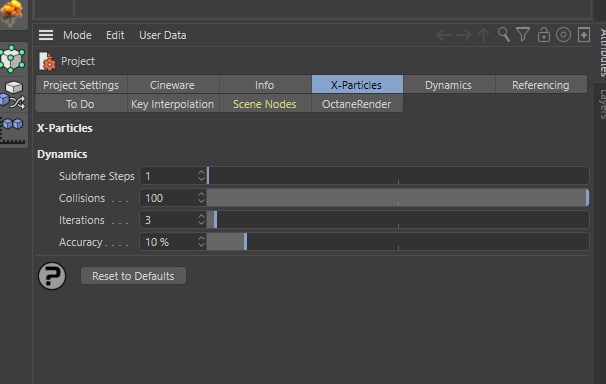Click the Subframe Steps value field
The image size is (606, 384).
pos(169,176)
